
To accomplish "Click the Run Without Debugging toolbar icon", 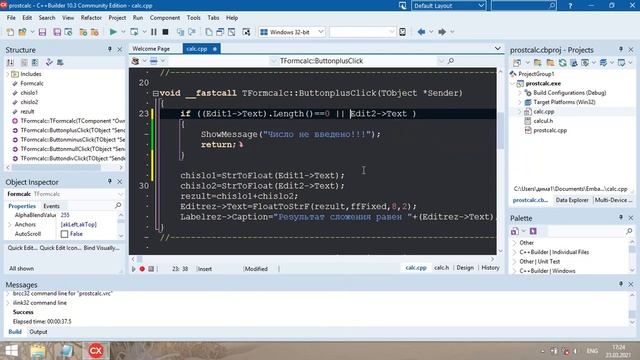I will [134, 32].
